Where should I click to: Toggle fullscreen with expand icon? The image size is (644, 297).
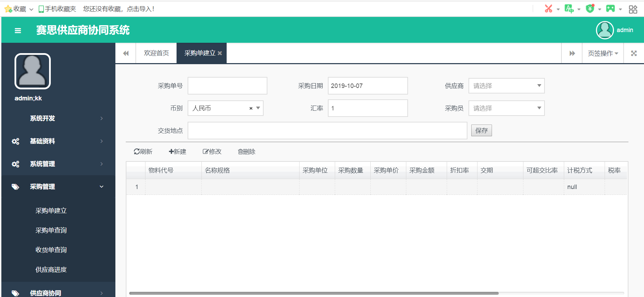[634, 53]
